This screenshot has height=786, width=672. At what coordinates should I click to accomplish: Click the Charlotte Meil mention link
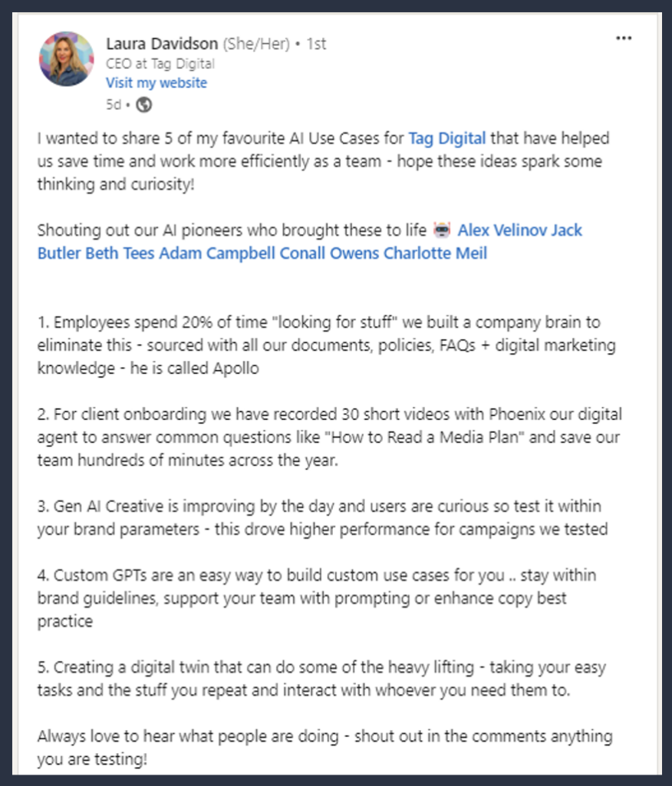435,253
